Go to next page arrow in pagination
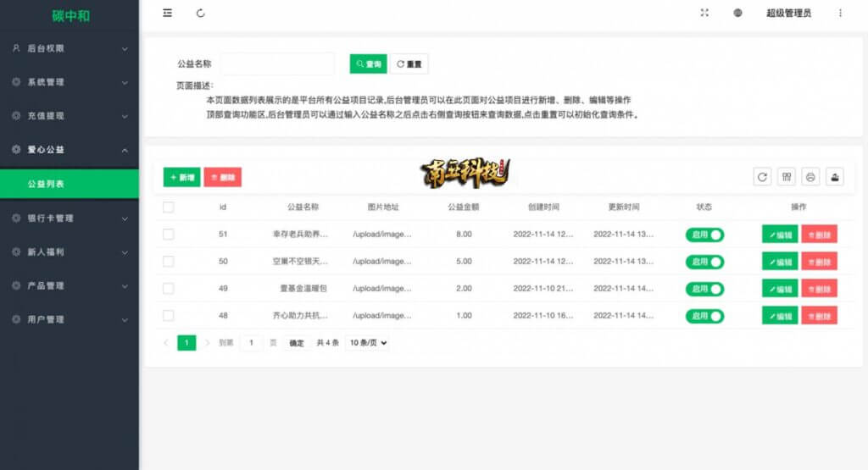This screenshot has height=470, width=868. click(208, 343)
